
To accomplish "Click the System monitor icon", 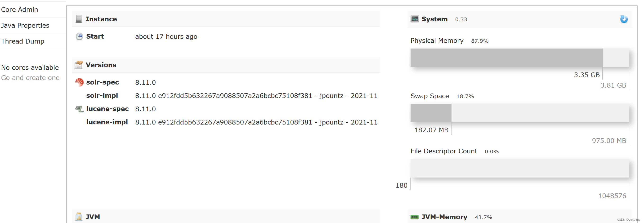I will pyautogui.click(x=415, y=19).
